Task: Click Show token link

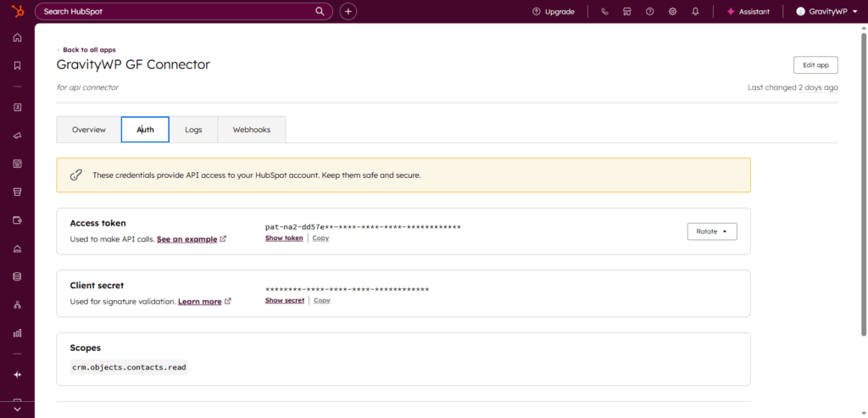Action: [x=284, y=238]
